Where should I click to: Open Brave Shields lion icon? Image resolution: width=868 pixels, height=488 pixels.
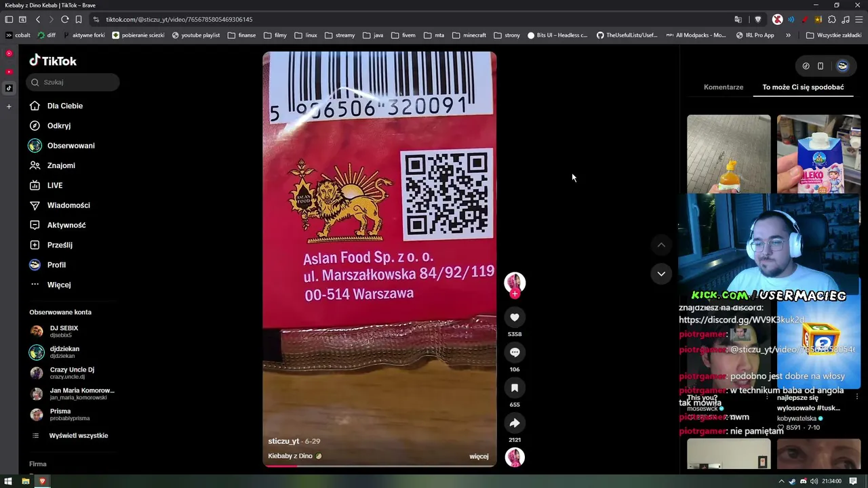click(758, 20)
